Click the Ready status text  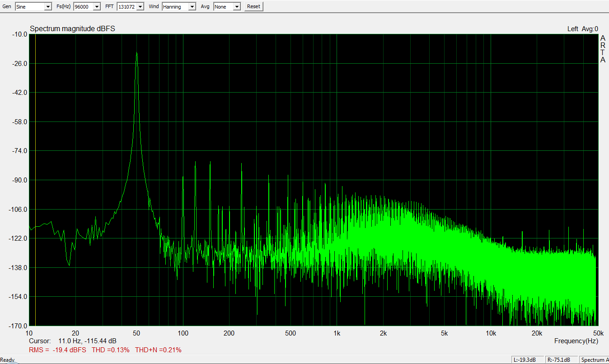[7, 360]
